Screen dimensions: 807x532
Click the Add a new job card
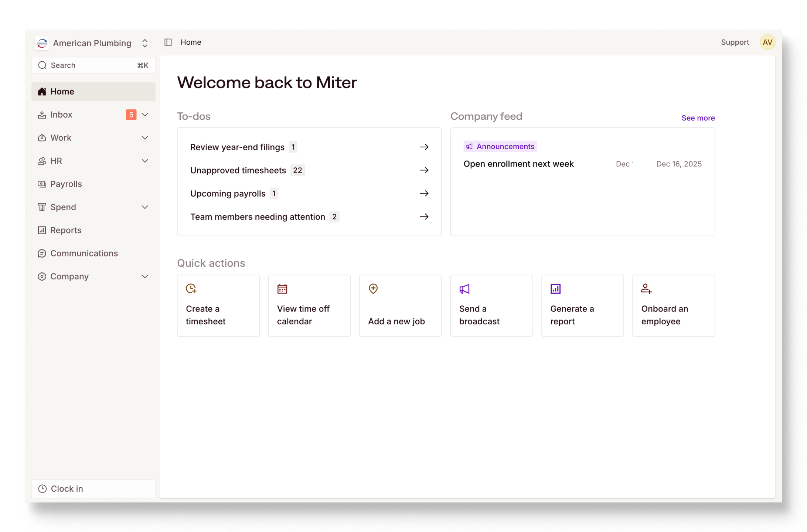click(x=400, y=306)
